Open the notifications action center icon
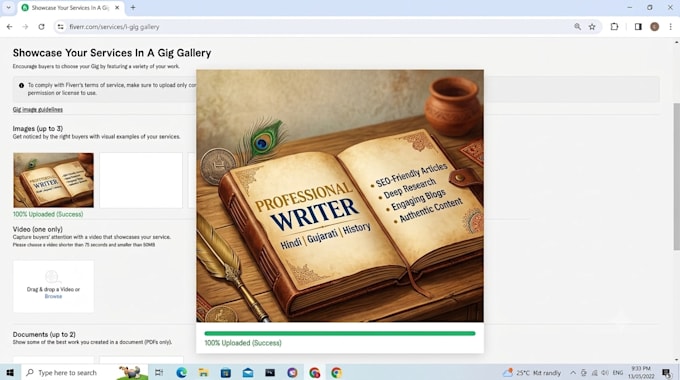 tap(667, 373)
